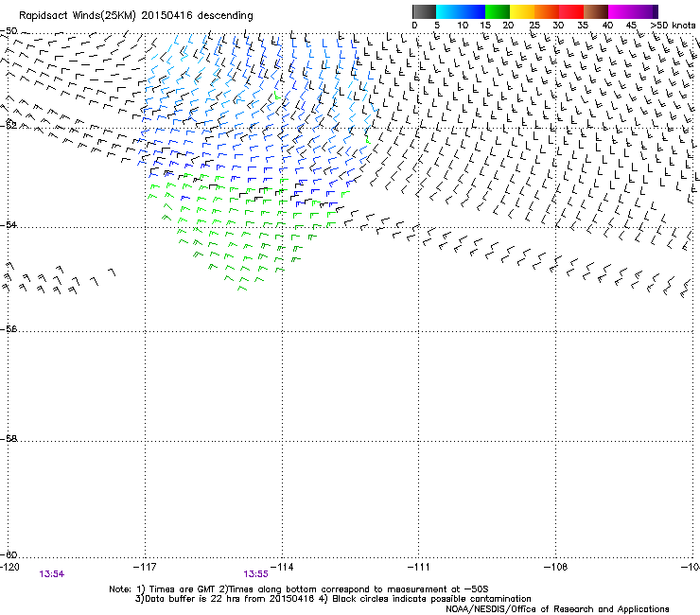Image resolution: width=700 pixels, height=615 pixels.
Task: Click the legend tick label '40'
Action: click(607, 26)
